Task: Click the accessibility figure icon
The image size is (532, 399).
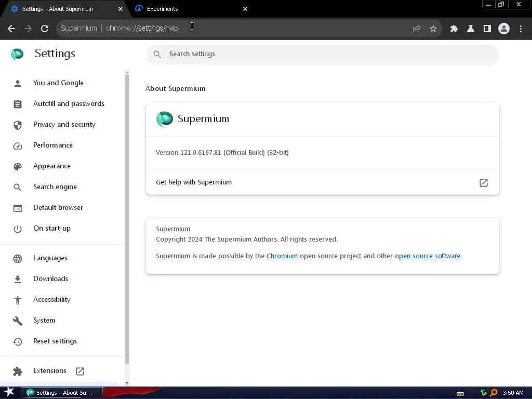Action: pos(18,300)
